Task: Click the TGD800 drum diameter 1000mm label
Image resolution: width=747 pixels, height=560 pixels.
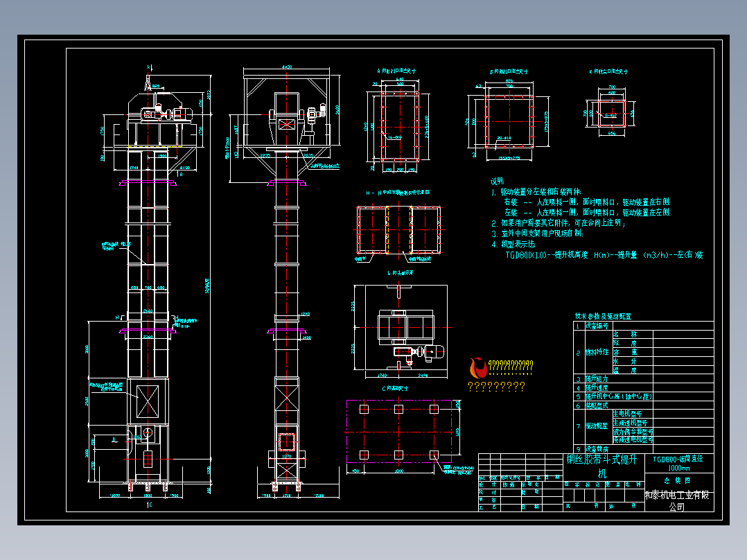Action: click(678, 463)
